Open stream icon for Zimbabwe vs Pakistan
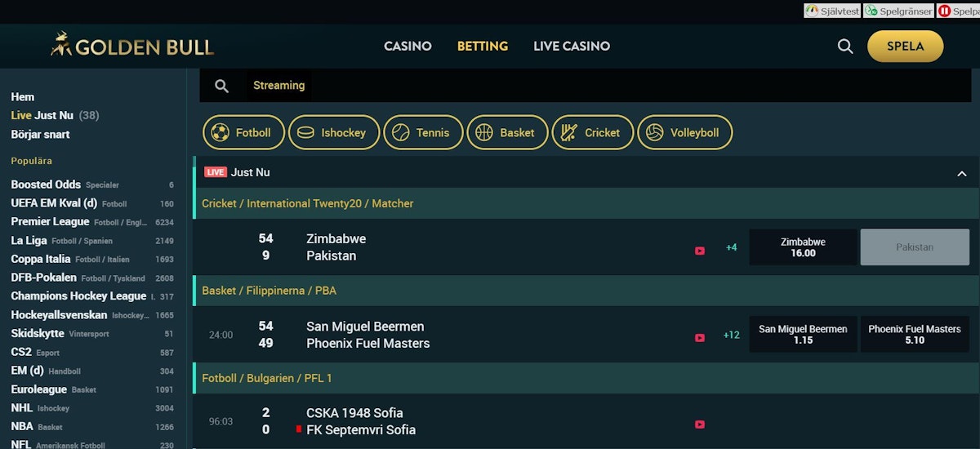 [700, 251]
